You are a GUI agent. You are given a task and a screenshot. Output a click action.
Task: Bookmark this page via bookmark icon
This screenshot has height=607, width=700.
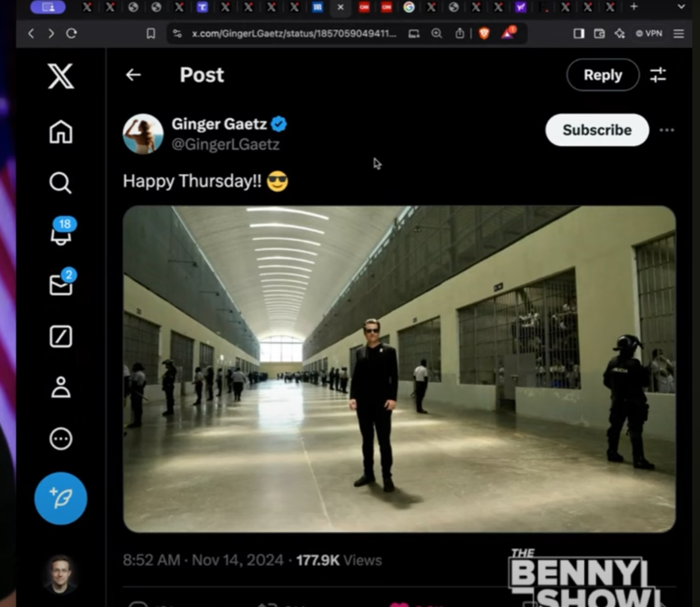click(151, 33)
